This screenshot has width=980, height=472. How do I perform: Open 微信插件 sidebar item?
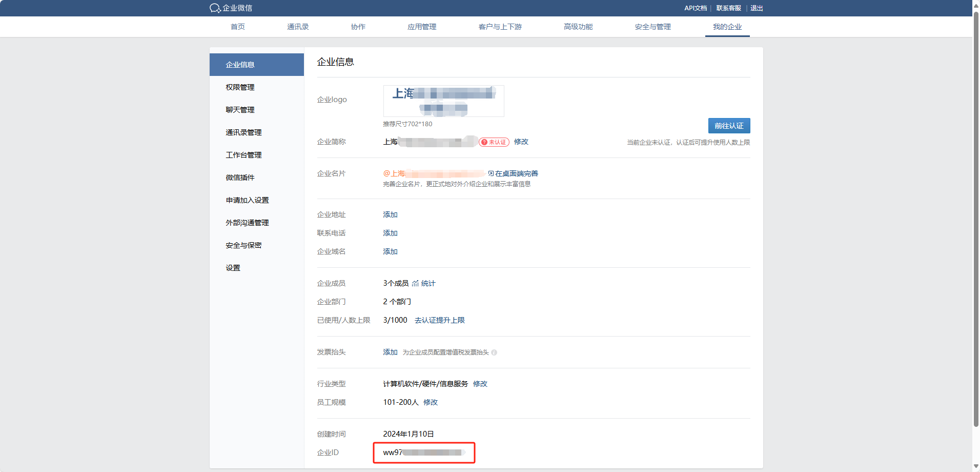240,178
